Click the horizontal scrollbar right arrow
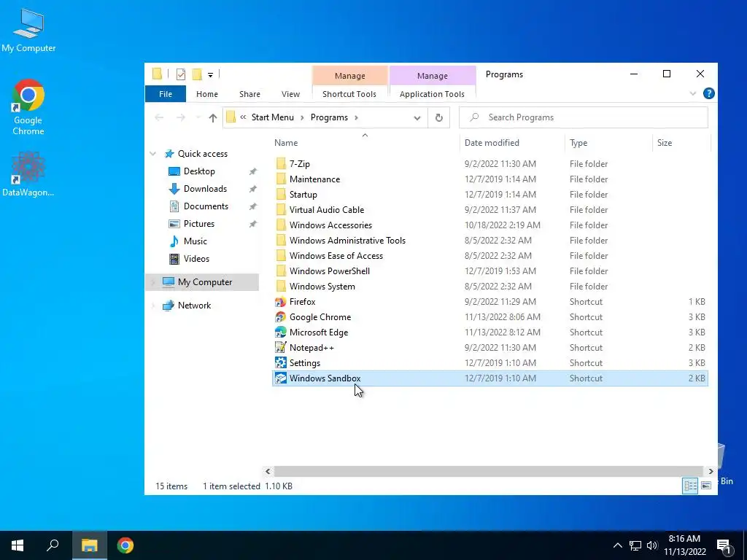The height and width of the screenshot is (560, 747). (x=711, y=472)
